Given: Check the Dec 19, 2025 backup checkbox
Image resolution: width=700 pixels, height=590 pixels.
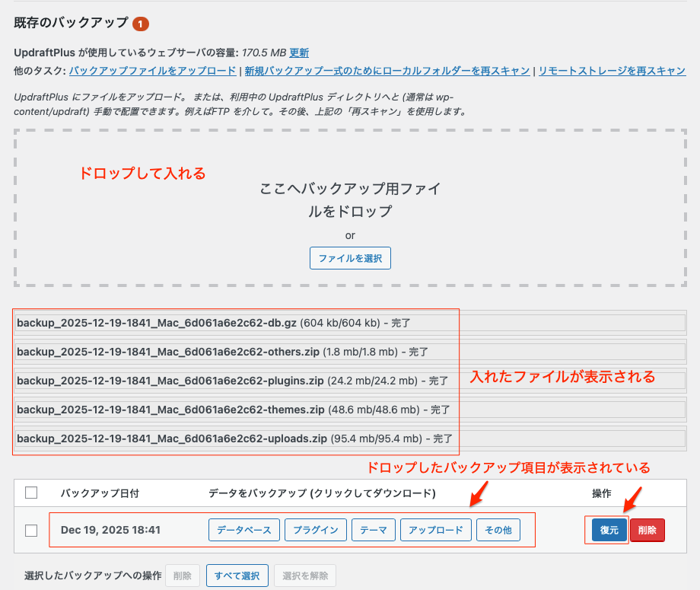Looking at the screenshot, I should tap(31, 530).
